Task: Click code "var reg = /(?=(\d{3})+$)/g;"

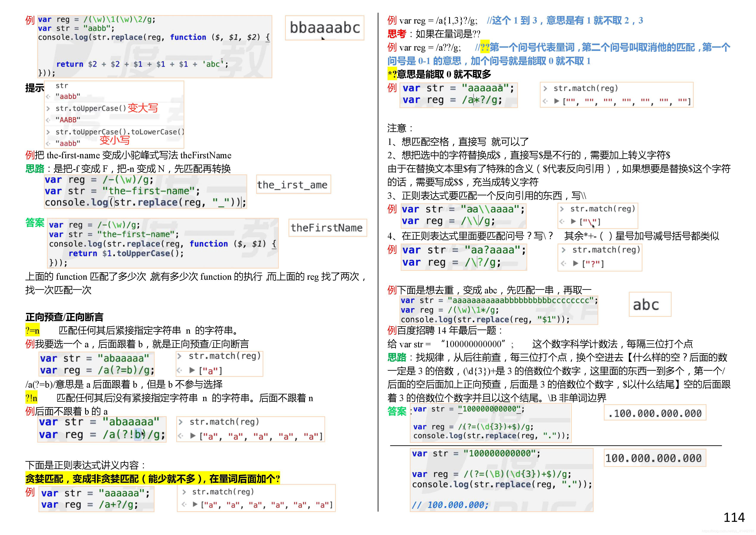Action: pos(473,427)
